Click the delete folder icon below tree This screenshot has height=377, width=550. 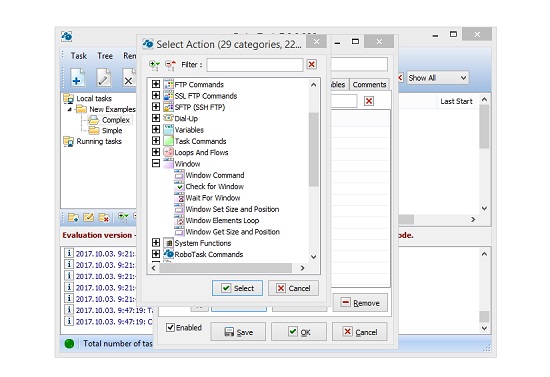pyautogui.click(x=104, y=218)
